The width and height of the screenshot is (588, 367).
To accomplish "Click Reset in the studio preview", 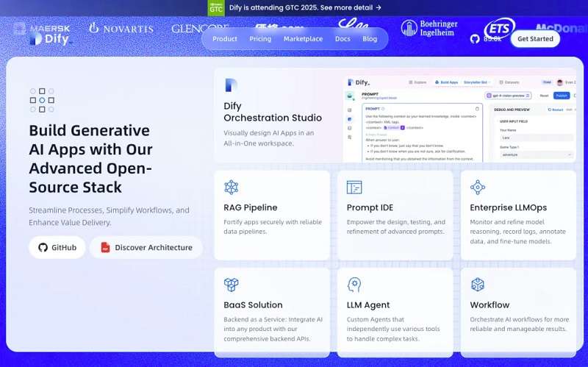I will 544,96.
